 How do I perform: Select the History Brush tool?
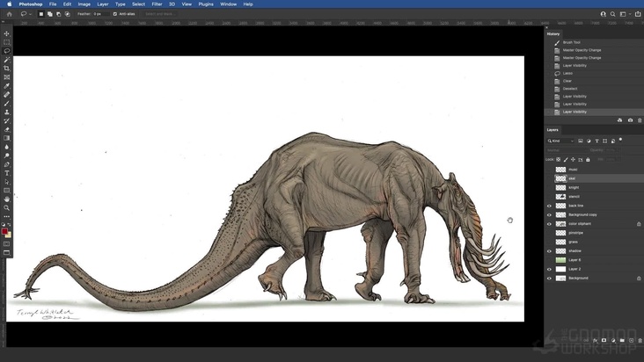[6, 121]
